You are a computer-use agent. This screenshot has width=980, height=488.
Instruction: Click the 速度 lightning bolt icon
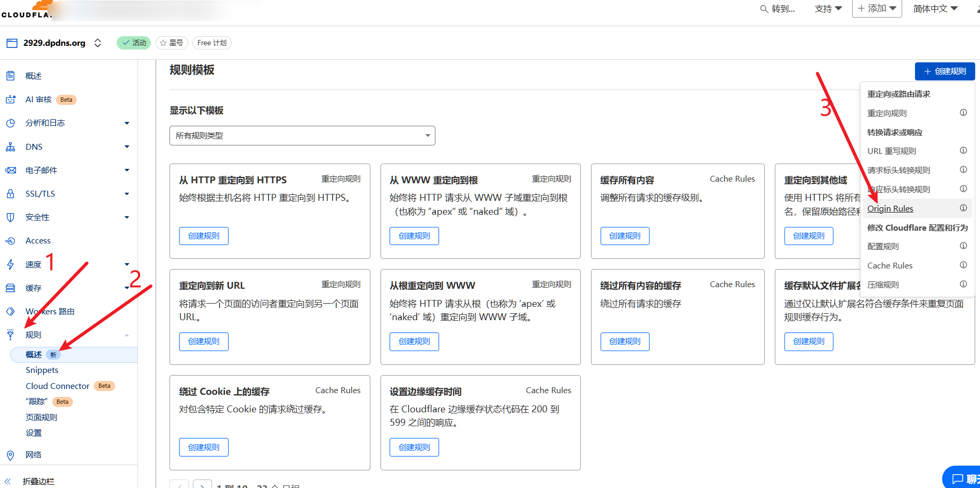10,264
